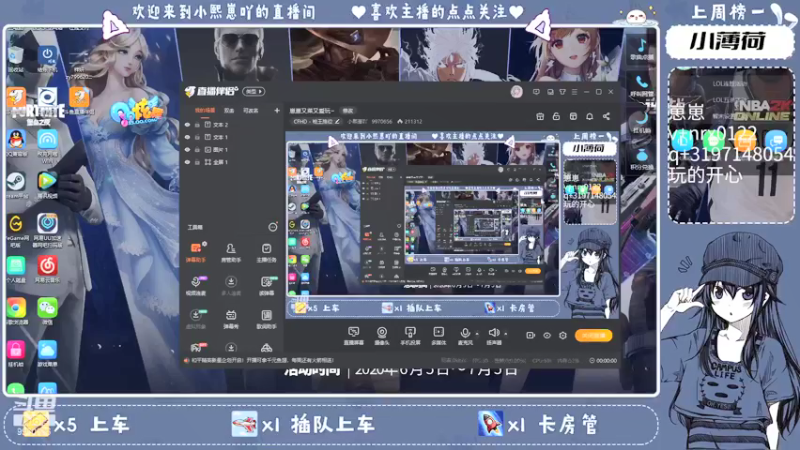Open the 视频连麦 tool icon

195,282
